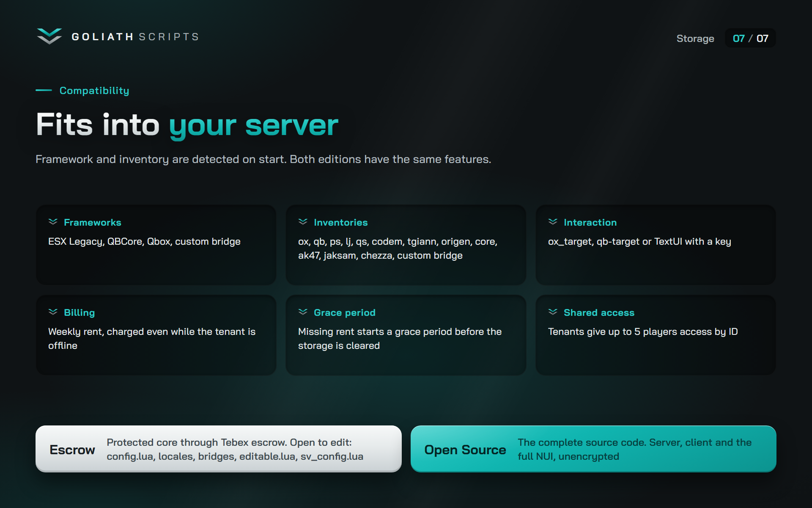The image size is (812, 508).
Task: Click the "Protected core through Tebex escrow" description
Action: 235,449
